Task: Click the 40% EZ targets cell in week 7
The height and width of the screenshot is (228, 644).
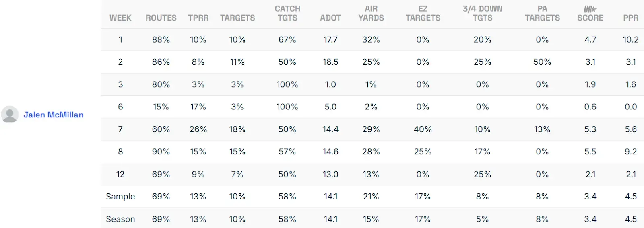Action: (x=423, y=129)
